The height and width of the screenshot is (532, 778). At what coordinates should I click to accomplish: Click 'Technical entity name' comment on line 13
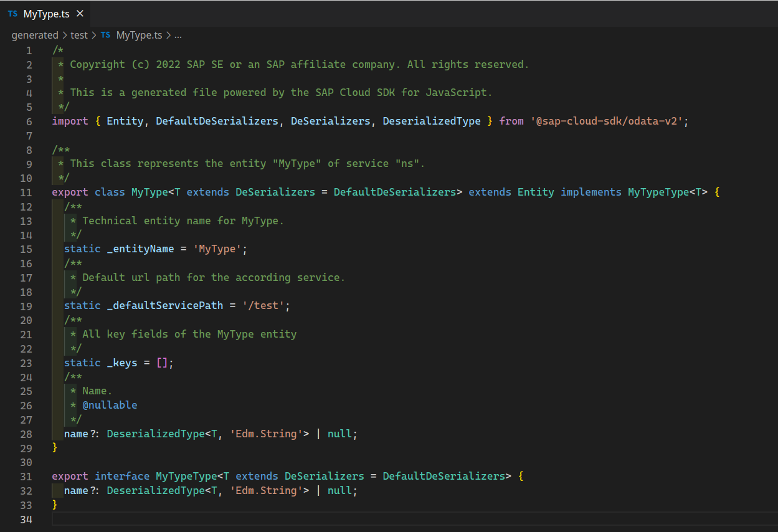click(147, 221)
